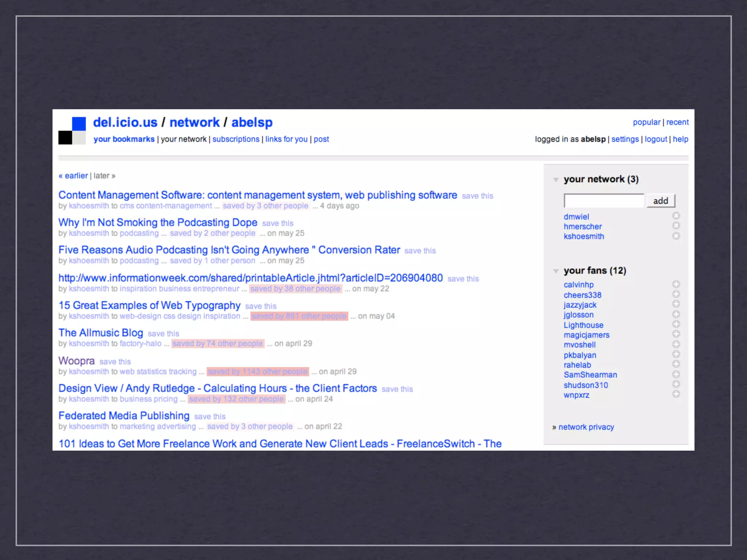Remove dmwiel from network using x icon
The image size is (747, 560).
[676, 216]
